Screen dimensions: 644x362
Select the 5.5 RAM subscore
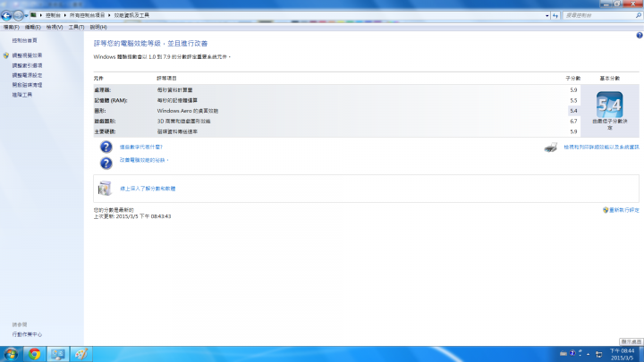573,100
